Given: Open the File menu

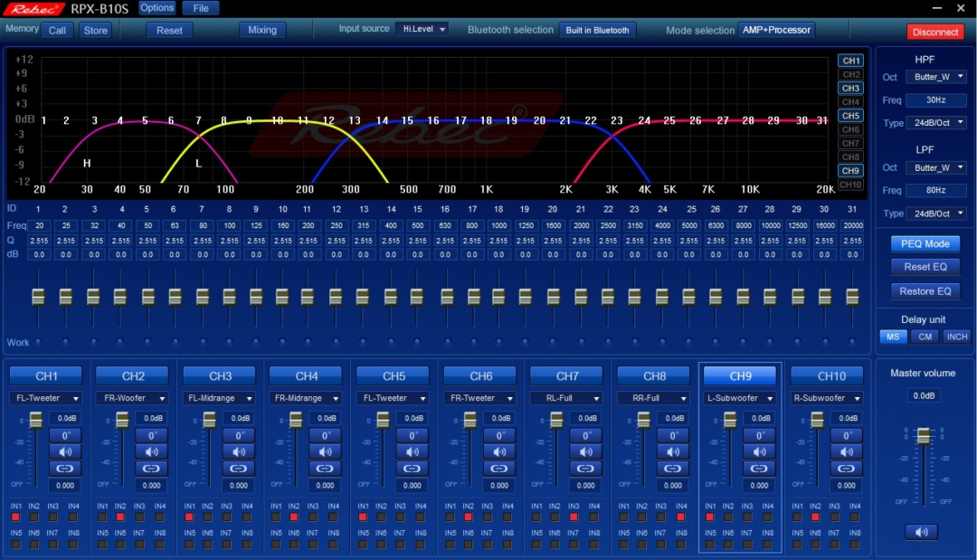Looking at the screenshot, I should click(x=201, y=8).
